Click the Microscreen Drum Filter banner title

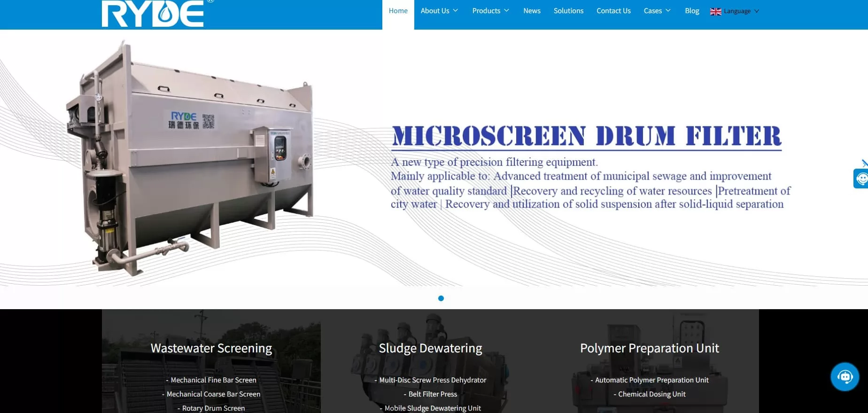pyautogui.click(x=587, y=136)
